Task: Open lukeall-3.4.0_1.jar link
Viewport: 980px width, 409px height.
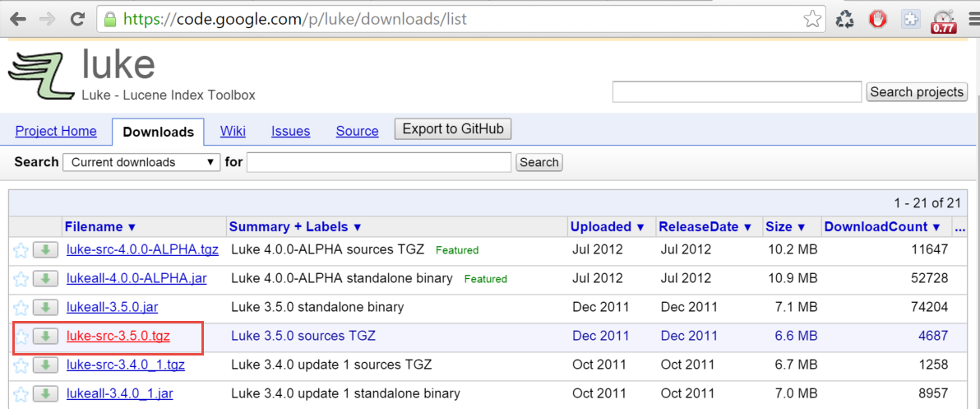Action: [119, 394]
